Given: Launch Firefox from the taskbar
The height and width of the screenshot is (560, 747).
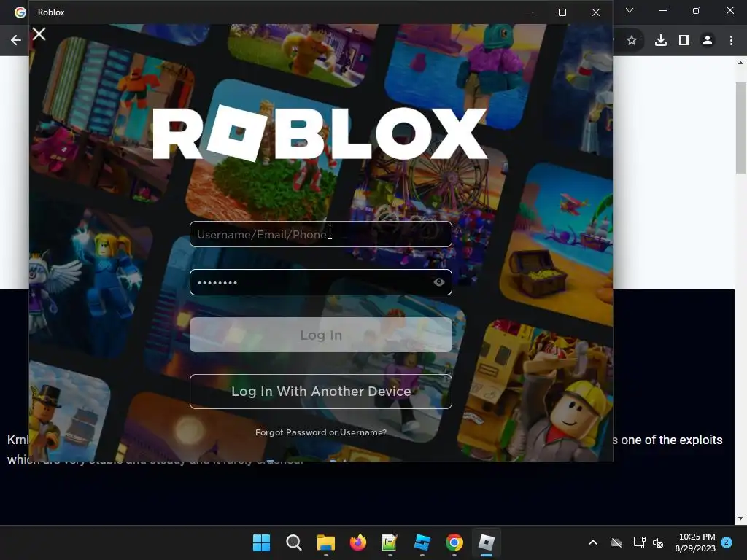Looking at the screenshot, I should pyautogui.click(x=357, y=542).
